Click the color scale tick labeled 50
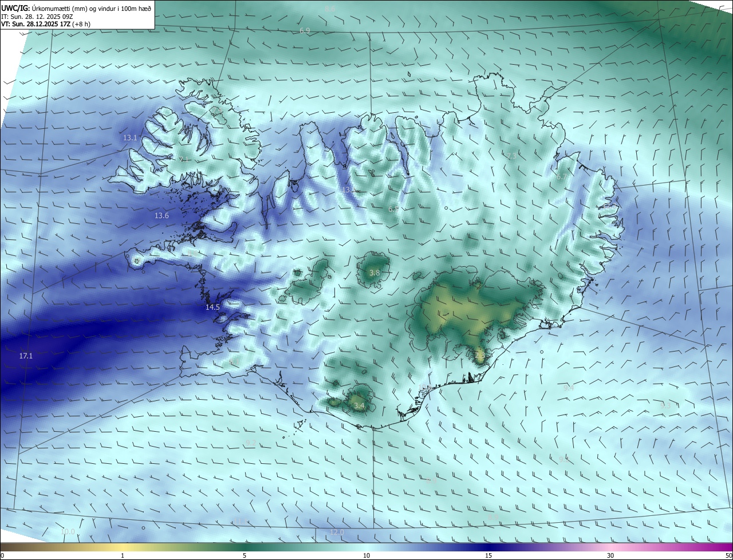The width and height of the screenshot is (733, 560). (x=728, y=555)
